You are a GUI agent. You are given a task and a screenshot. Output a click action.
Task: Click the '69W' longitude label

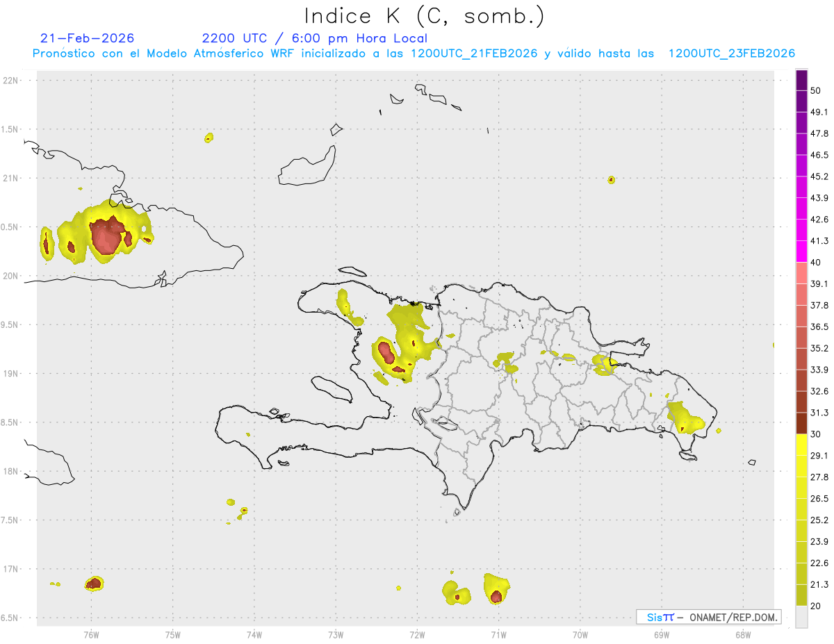662,635
